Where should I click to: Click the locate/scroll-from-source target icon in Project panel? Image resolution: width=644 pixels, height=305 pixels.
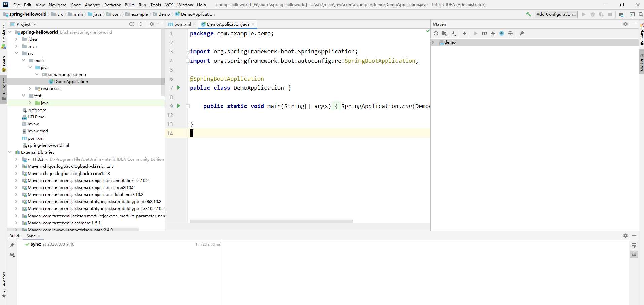(132, 24)
